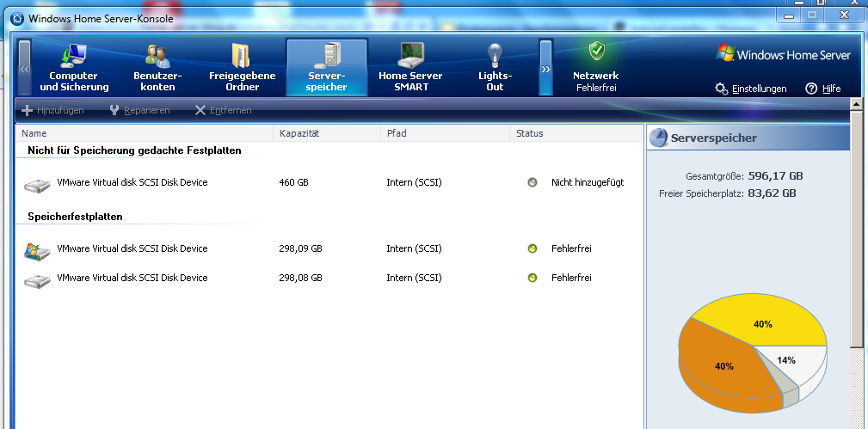Select the Serverspeicher tab

[x=327, y=67]
